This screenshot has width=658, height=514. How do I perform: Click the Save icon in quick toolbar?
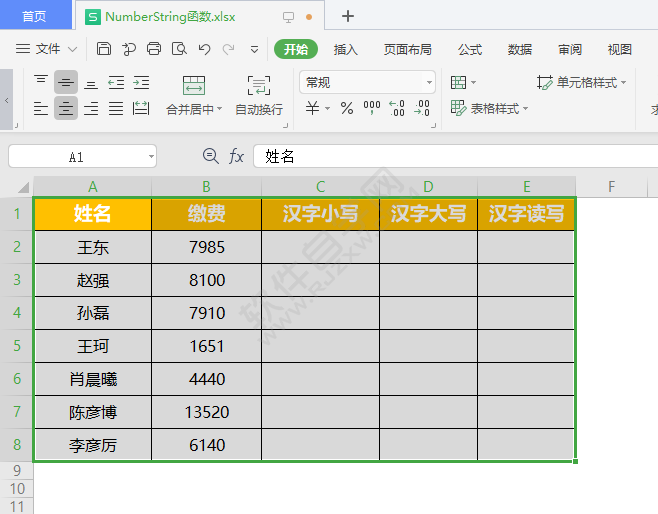[x=104, y=49]
